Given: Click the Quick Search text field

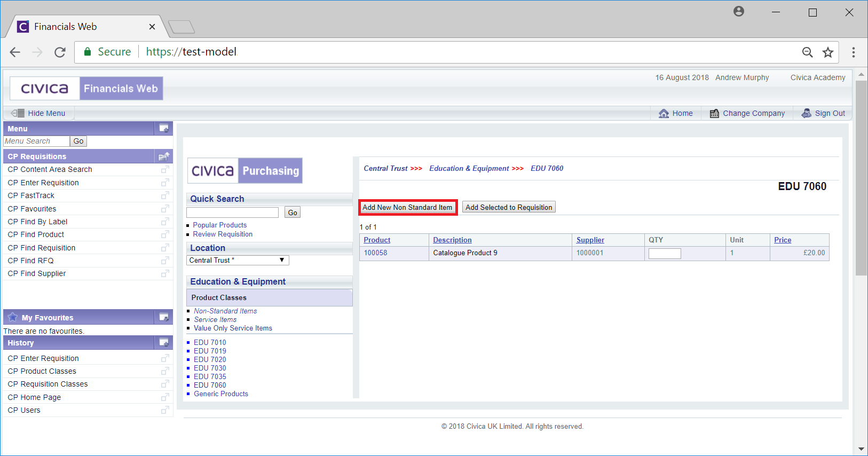Looking at the screenshot, I should (232, 213).
